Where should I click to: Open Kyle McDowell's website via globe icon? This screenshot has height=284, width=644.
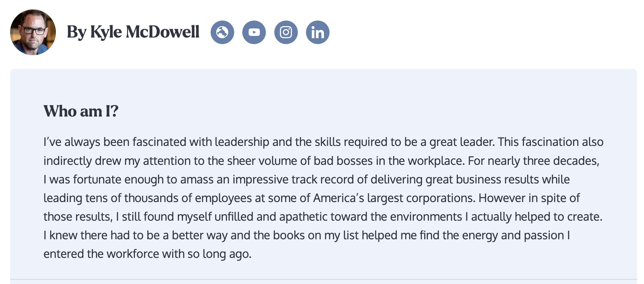point(222,32)
